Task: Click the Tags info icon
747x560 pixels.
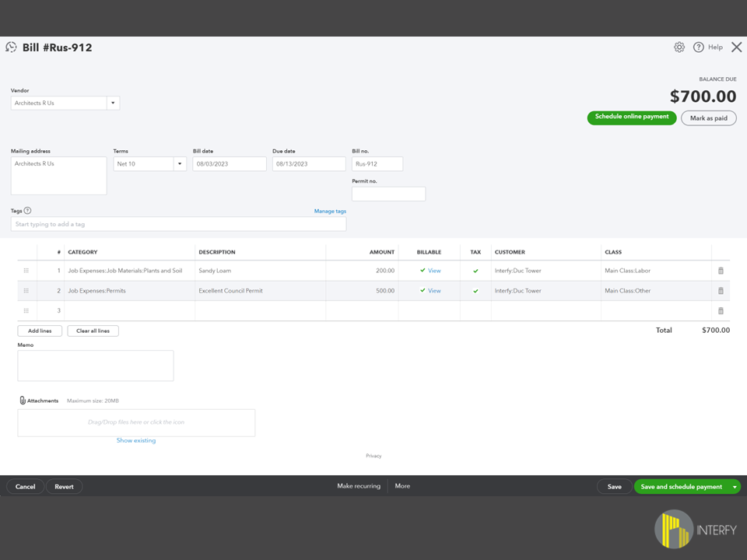Action: coord(28,211)
